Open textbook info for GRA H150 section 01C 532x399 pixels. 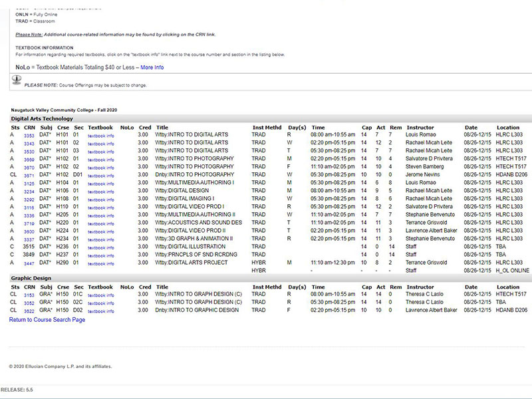click(x=101, y=295)
